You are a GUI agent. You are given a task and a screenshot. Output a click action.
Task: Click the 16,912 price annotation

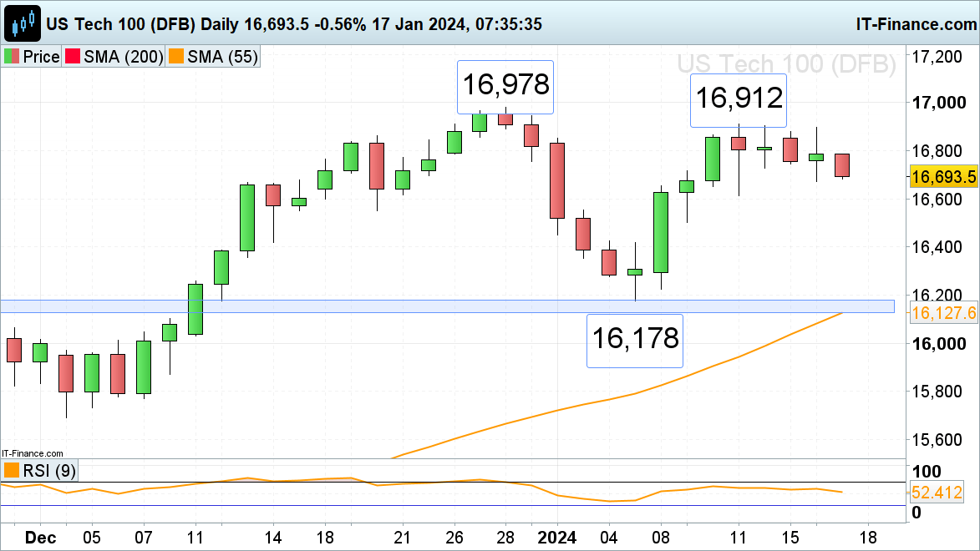739,100
